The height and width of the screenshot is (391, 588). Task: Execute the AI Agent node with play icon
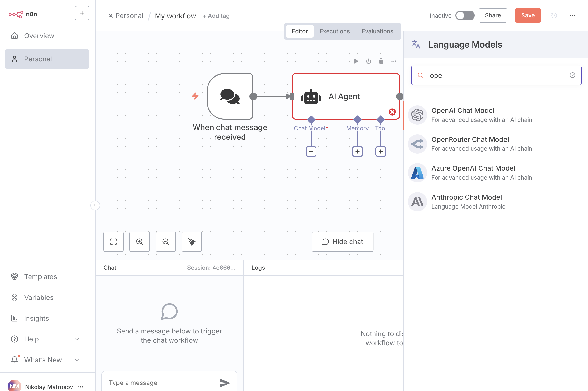356,61
